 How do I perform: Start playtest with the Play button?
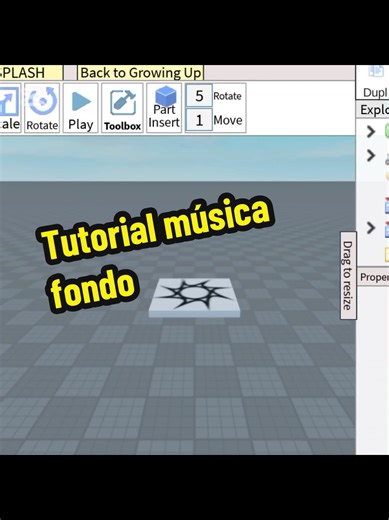click(x=80, y=108)
